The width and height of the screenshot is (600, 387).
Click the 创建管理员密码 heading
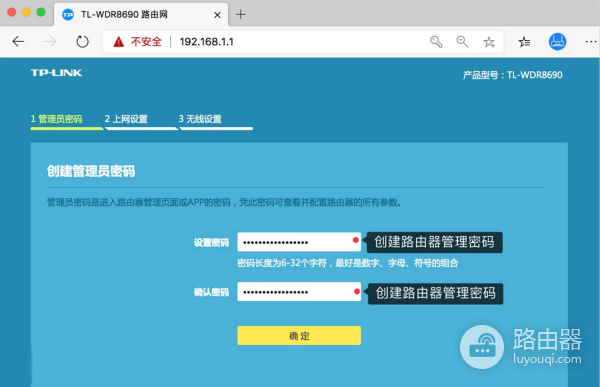(x=91, y=171)
